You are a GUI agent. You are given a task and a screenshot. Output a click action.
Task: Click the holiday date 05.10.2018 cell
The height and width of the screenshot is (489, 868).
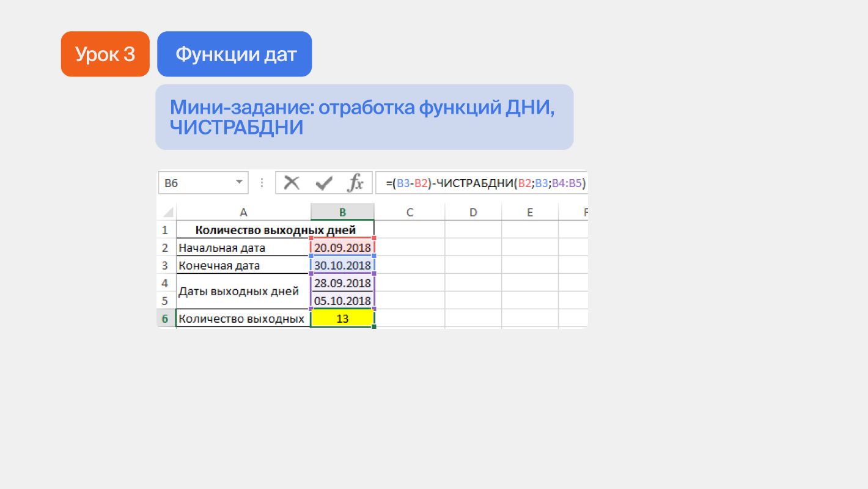(342, 301)
